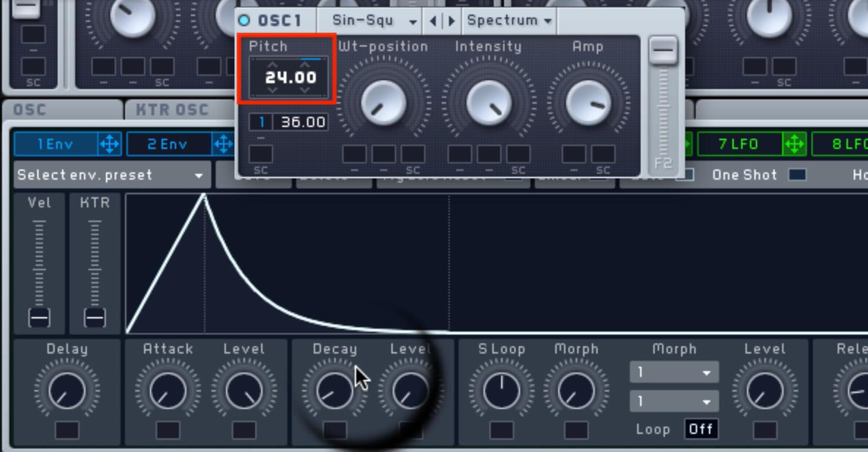Click the pitch modulation source slot labeled 1
The width and height of the screenshot is (868, 452).
pos(262,122)
